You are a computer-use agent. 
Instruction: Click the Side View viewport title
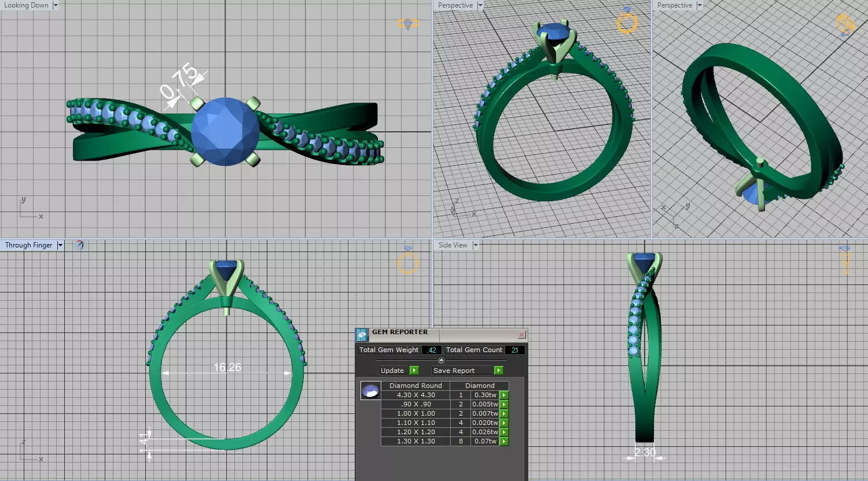[453, 245]
